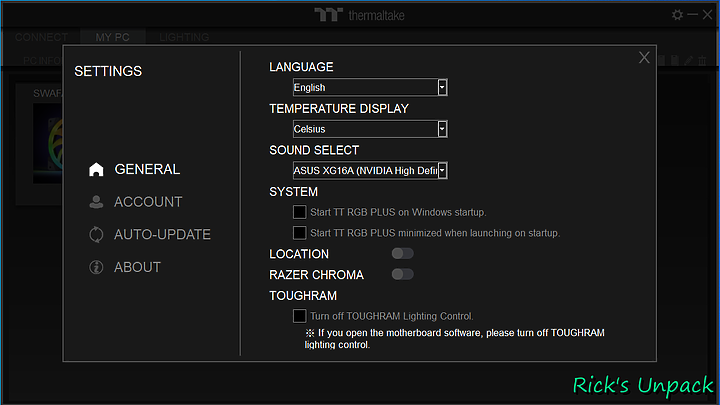
Task: Click the About info icon
Action: point(96,267)
